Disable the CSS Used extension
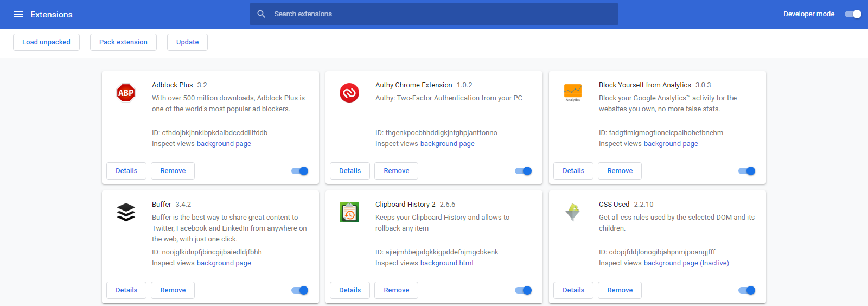The image size is (868, 306). (747, 290)
